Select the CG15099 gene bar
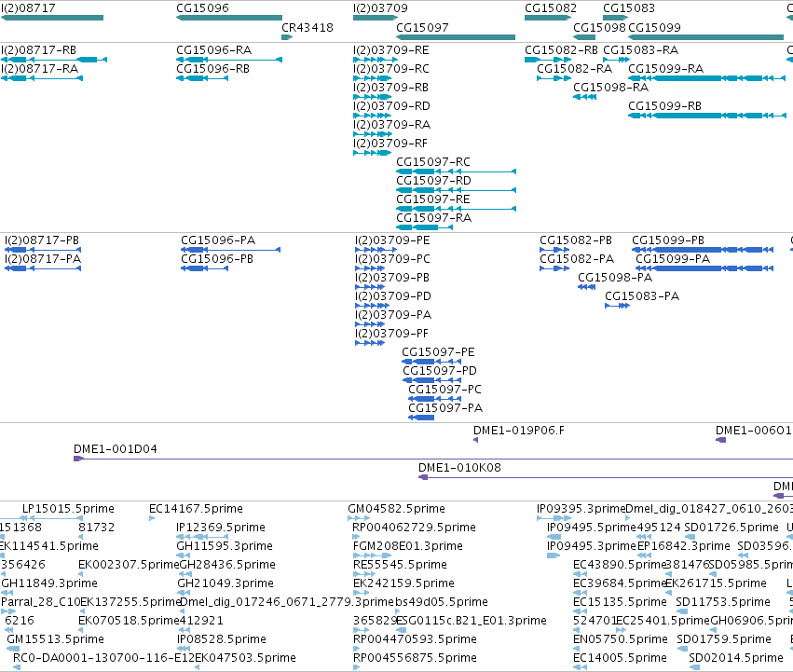The width and height of the screenshot is (793, 672). click(706, 37)
